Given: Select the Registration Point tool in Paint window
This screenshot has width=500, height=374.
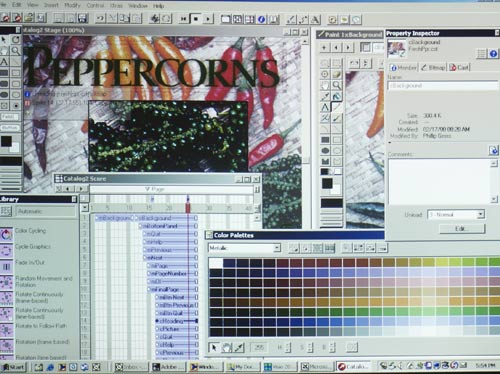Looking at the screenshot, I should tap(325, 74).
